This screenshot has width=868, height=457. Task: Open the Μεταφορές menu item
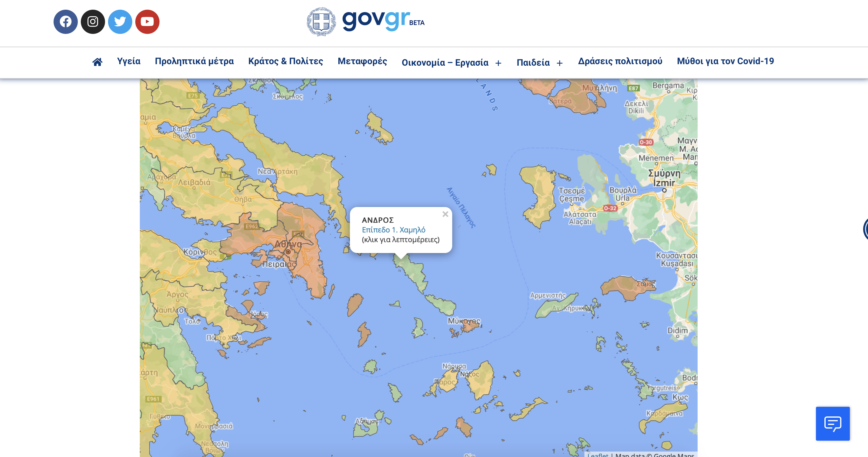(362, 61)
